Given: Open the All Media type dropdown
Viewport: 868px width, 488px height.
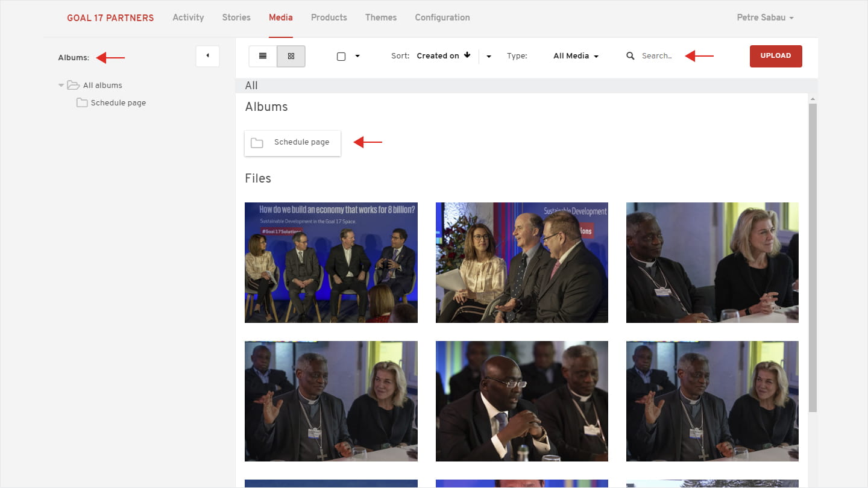Looking at the screenshot, I should click(x=576, y=56).
